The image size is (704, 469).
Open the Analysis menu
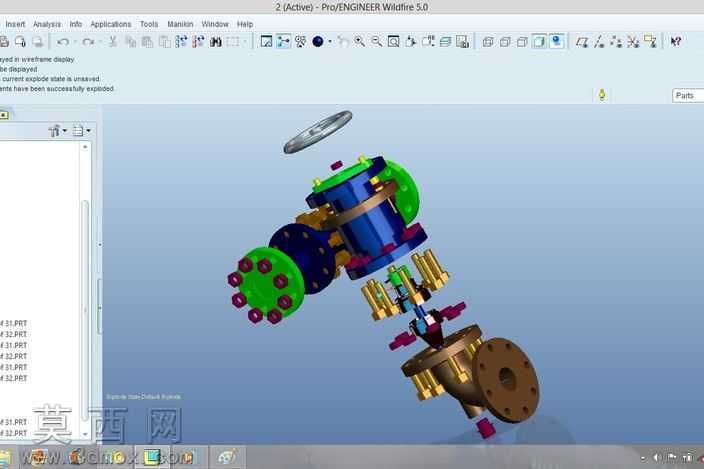click(47, 24)
